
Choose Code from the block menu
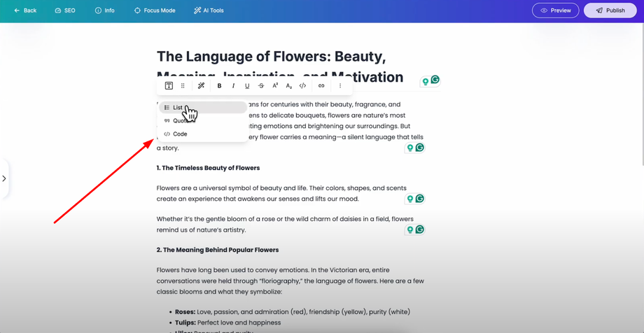[x=180, y=134]
